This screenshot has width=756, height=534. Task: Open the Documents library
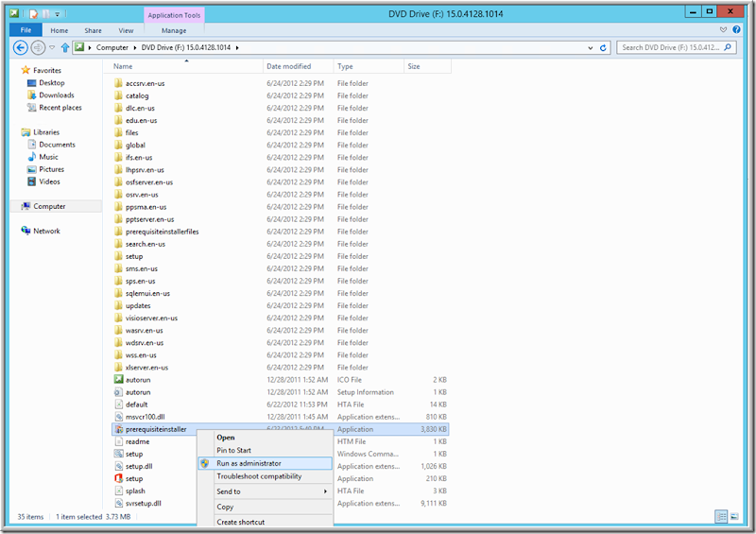(x=57, y=145)
